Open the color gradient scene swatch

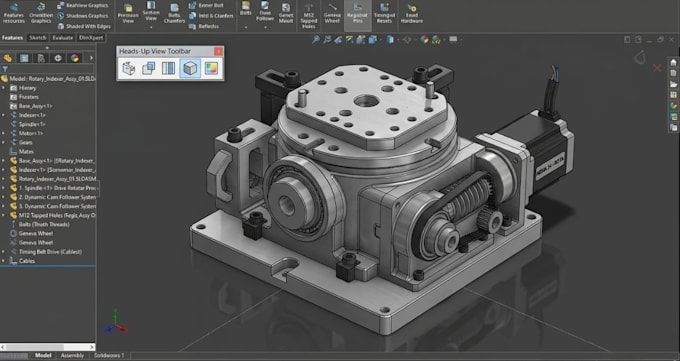[x=211, y=69]
